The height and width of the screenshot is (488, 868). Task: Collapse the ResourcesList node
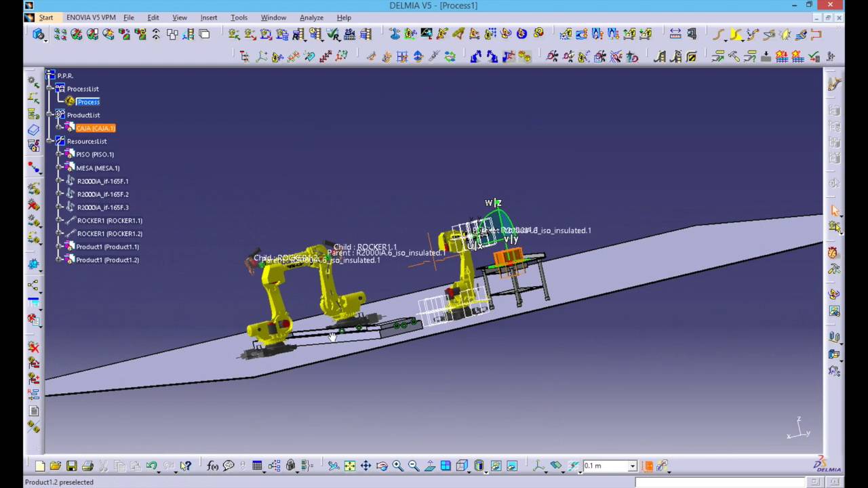(50, 141)
